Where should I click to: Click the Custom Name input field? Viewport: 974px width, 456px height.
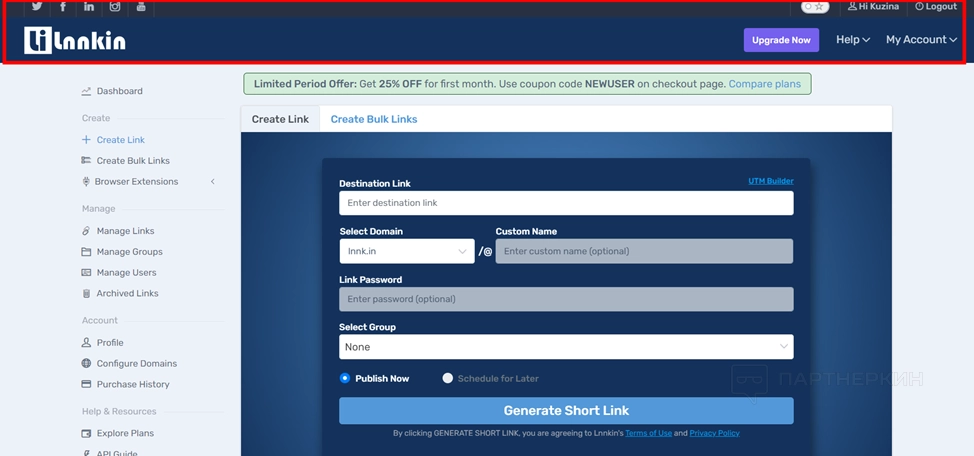click(x=644, y=251)
